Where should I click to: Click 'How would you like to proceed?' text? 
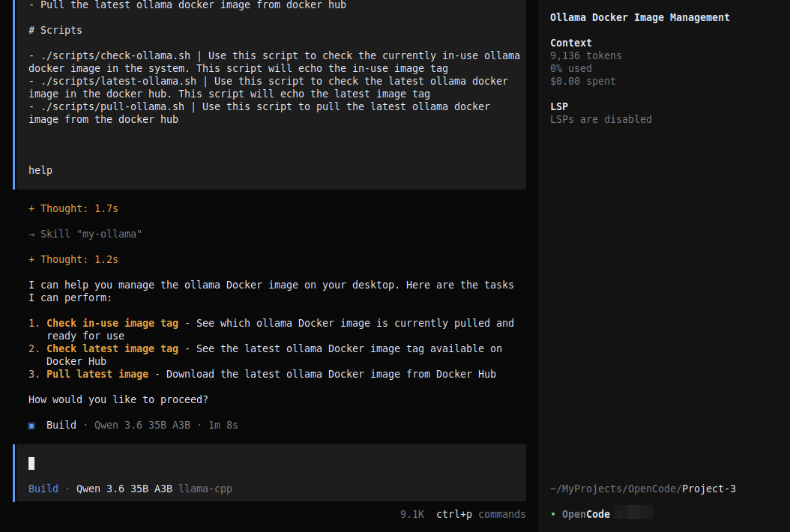coord(118,400)
